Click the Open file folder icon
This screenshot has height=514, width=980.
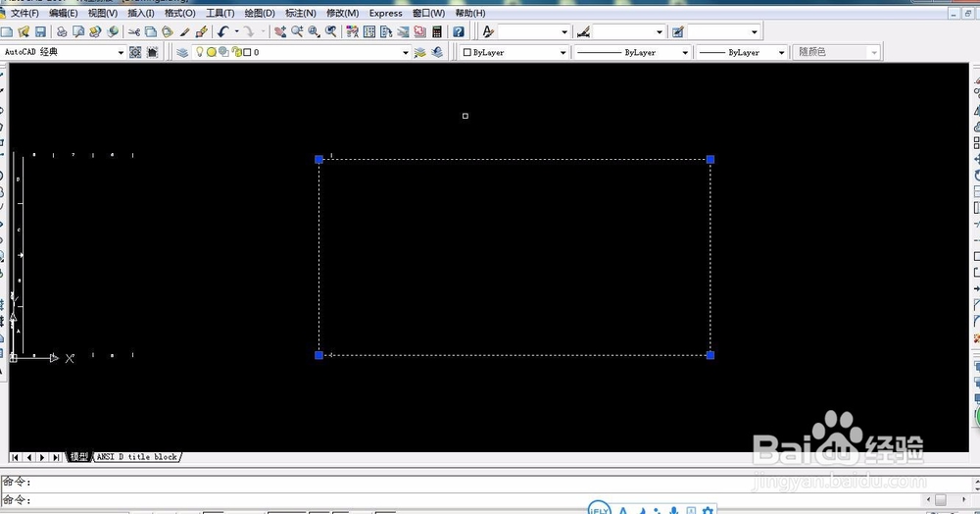pyautogui.click(x=24, y=31)
